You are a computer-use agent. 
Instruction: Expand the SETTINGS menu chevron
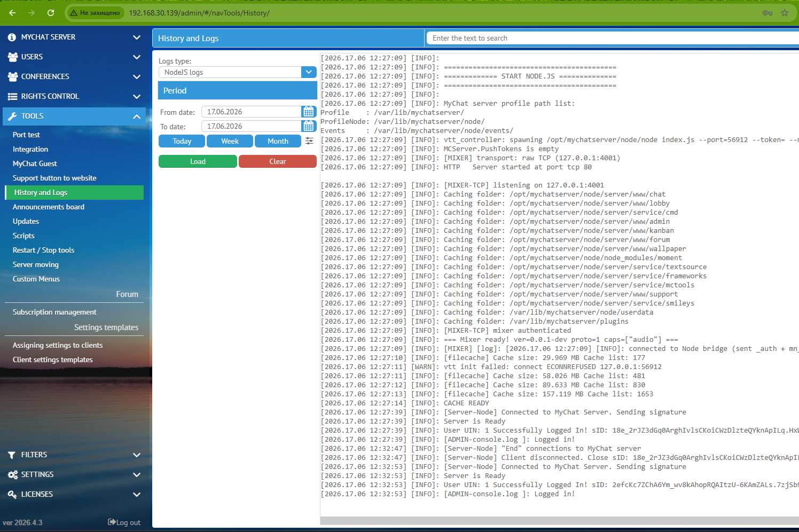pos(137,475)
